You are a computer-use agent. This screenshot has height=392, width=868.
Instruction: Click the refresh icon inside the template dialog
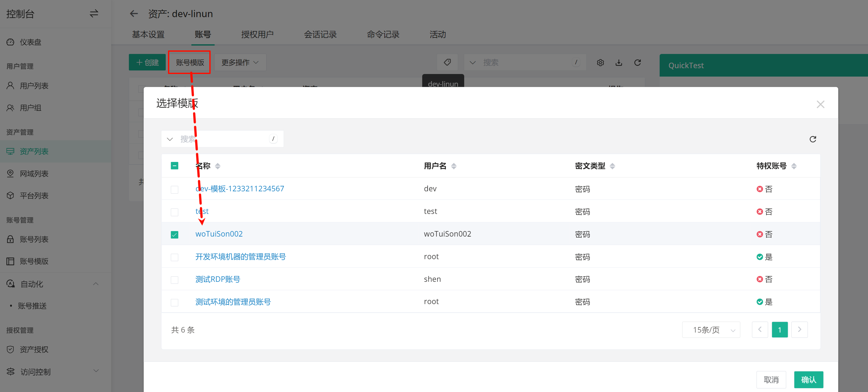[812, 139]
